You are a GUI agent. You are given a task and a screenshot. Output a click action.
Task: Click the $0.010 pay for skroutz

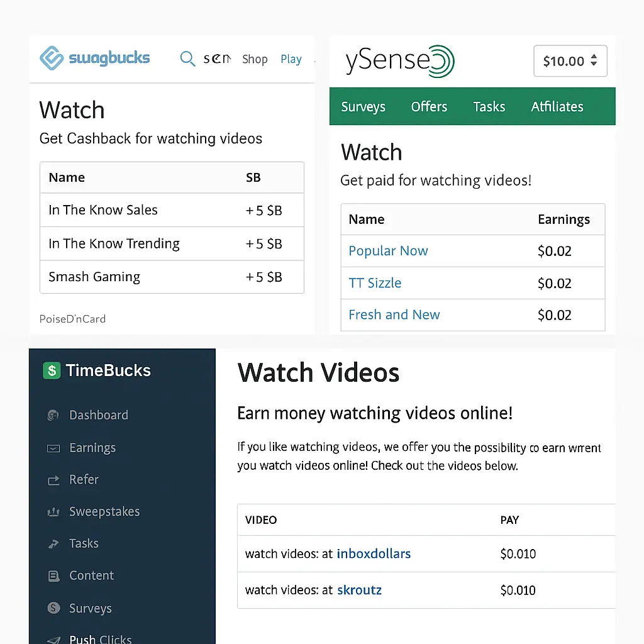click(x=518, y=591)
